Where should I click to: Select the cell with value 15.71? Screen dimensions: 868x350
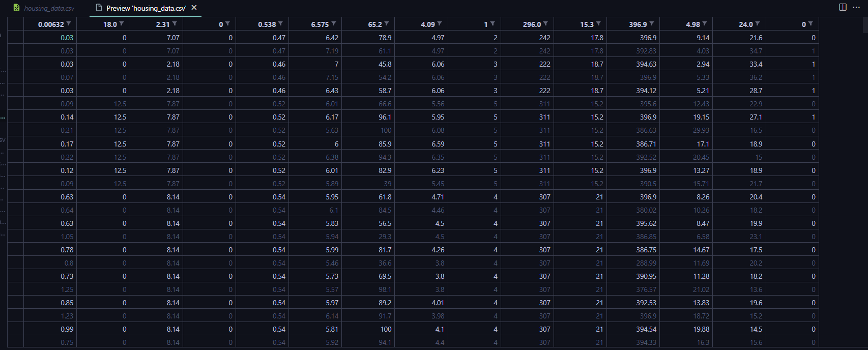[x=686, y=184]
